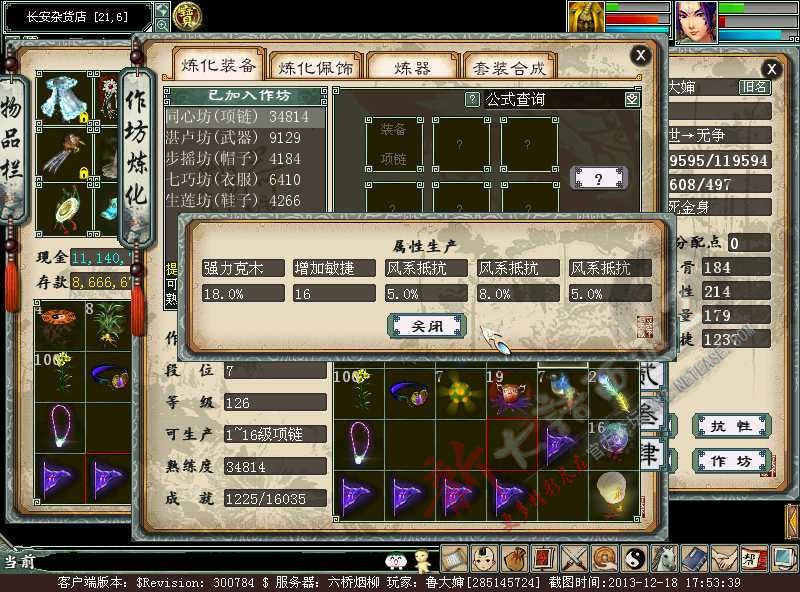
Task: Click the gold 寶 treasure icon
Action: click(187, 15)
